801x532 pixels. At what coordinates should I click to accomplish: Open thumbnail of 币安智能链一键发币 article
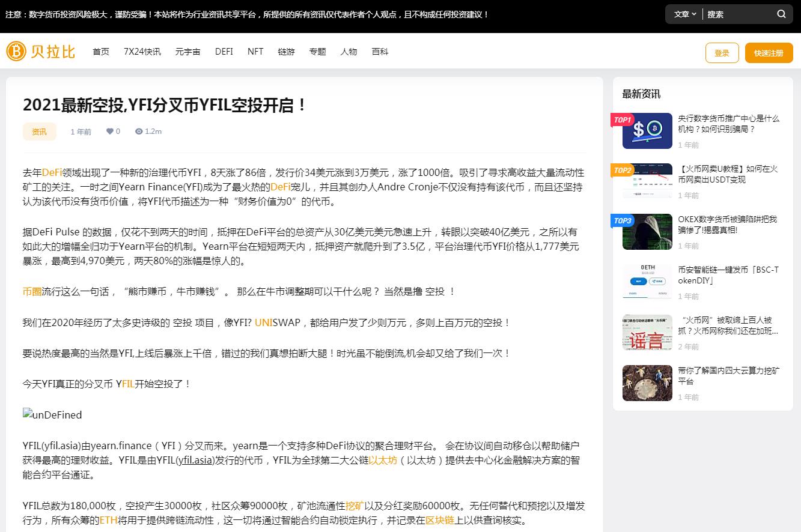point(647,282)
